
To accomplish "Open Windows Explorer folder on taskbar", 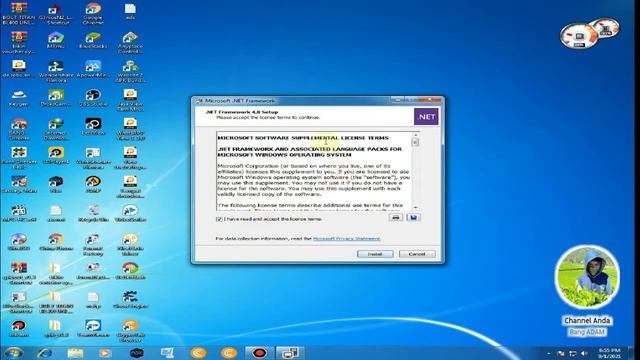I will tap(75, 353).
